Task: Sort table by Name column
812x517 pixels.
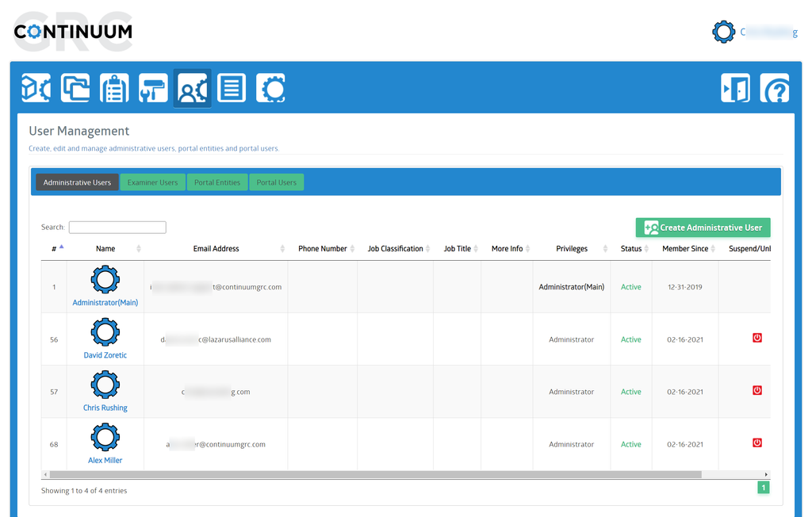Action: click(x=105, y=249)
